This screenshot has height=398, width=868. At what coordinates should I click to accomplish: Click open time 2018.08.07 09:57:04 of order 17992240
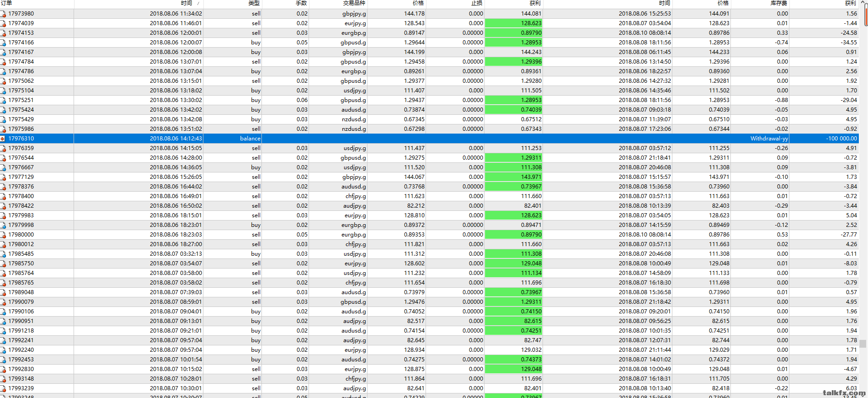176,350
